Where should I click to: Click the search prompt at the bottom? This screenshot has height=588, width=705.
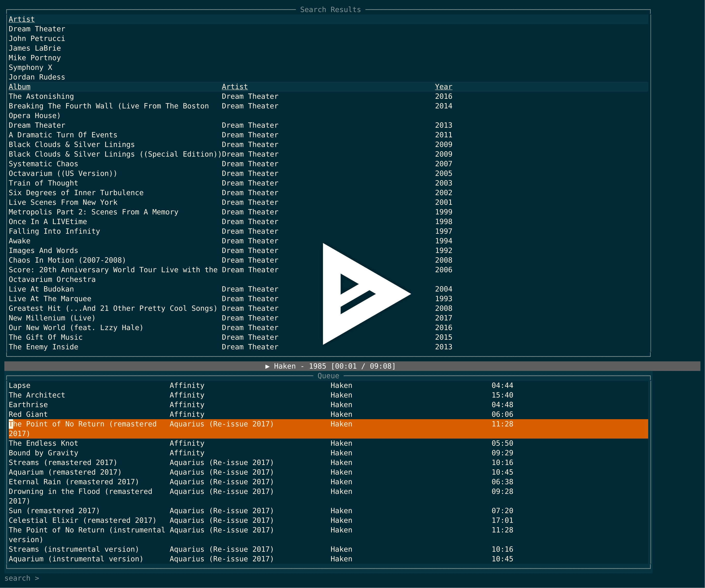coord(22,578)
